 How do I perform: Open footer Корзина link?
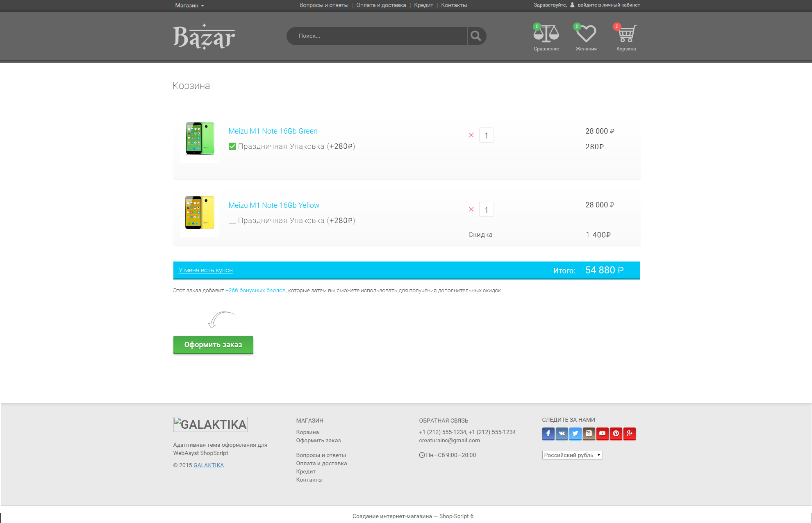point(307,432)
